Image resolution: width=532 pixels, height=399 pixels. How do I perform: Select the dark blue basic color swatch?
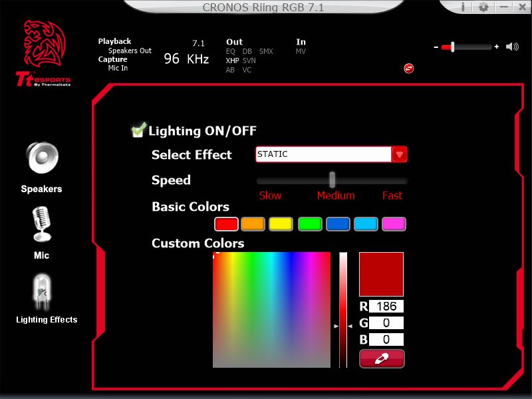338,224
